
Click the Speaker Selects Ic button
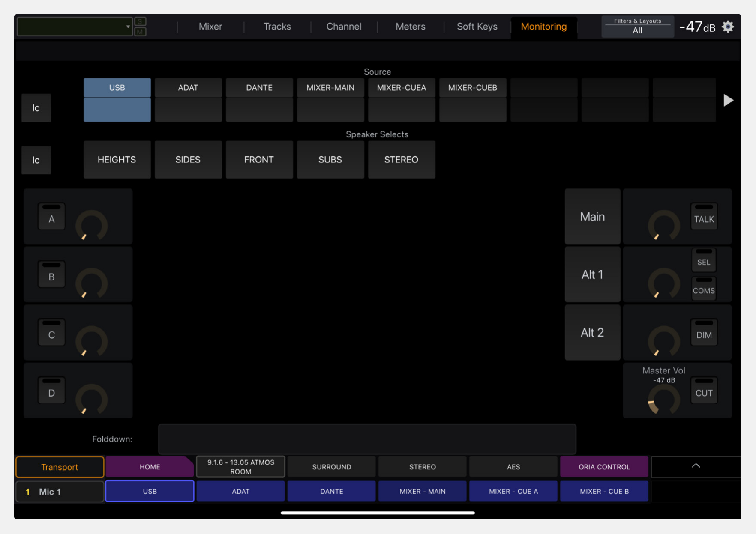(x=36, y=160)
